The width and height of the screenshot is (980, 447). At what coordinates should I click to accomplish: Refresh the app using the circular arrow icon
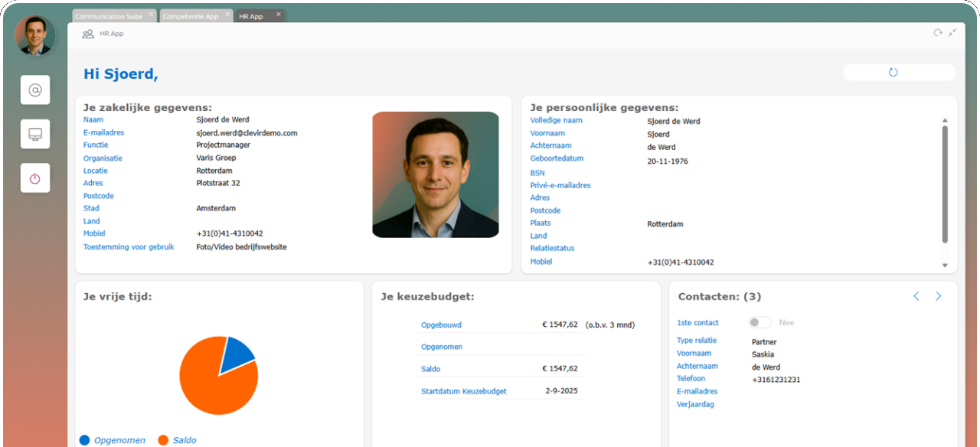(x=937, y=32)
